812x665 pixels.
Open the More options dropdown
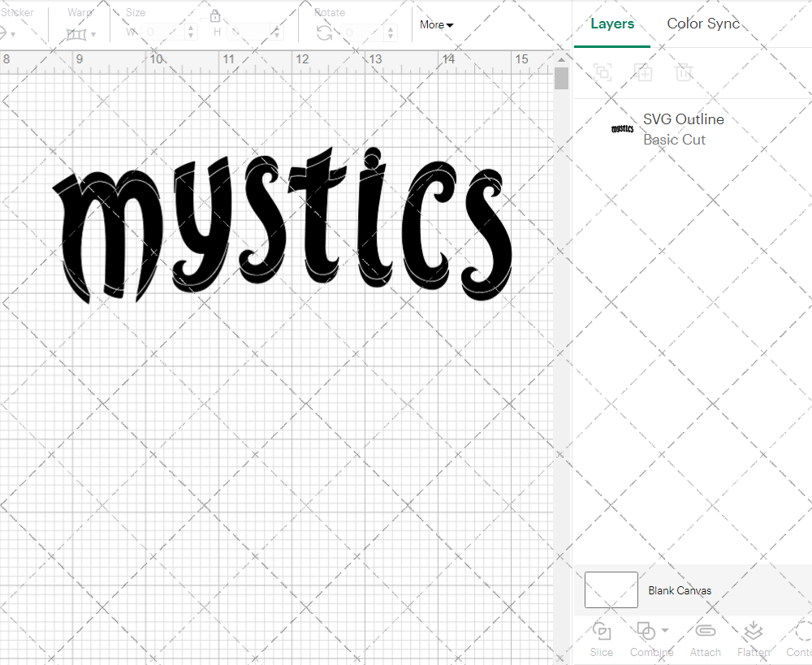(435, 25)
